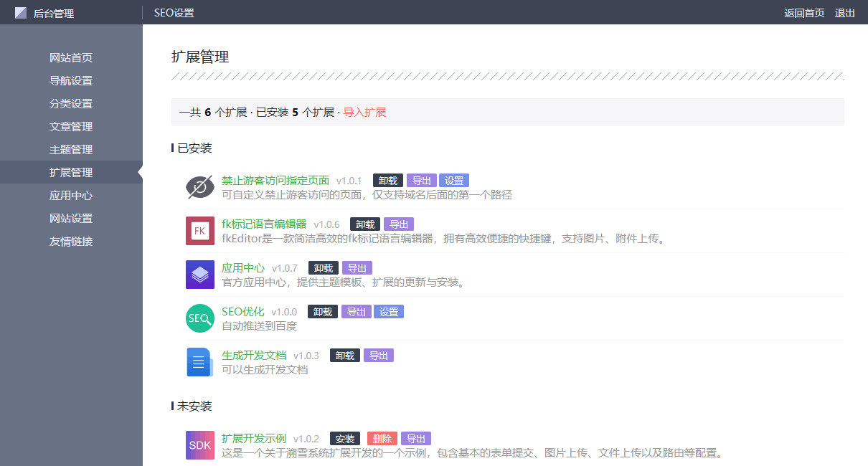The height and width of the screenshot is (466, 868).
Task: Click the FK editor extension icon
Action: tap(200, 231)
